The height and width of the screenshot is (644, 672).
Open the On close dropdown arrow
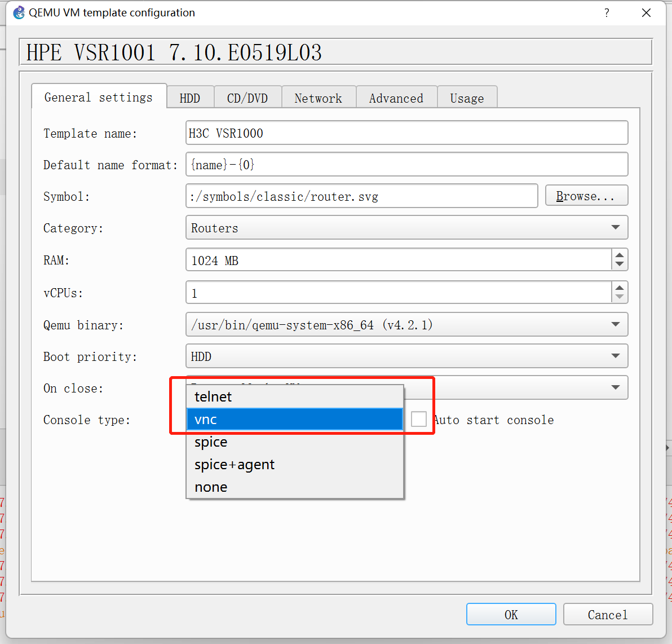[616, 387]
